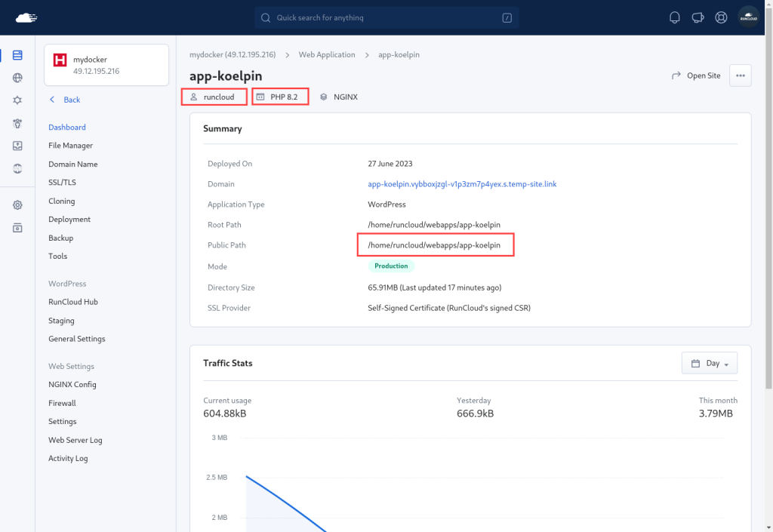The image size is (773, 532).
Task: Click the slash shortcut icon in the search bar
Action: (x=507, y=18)
